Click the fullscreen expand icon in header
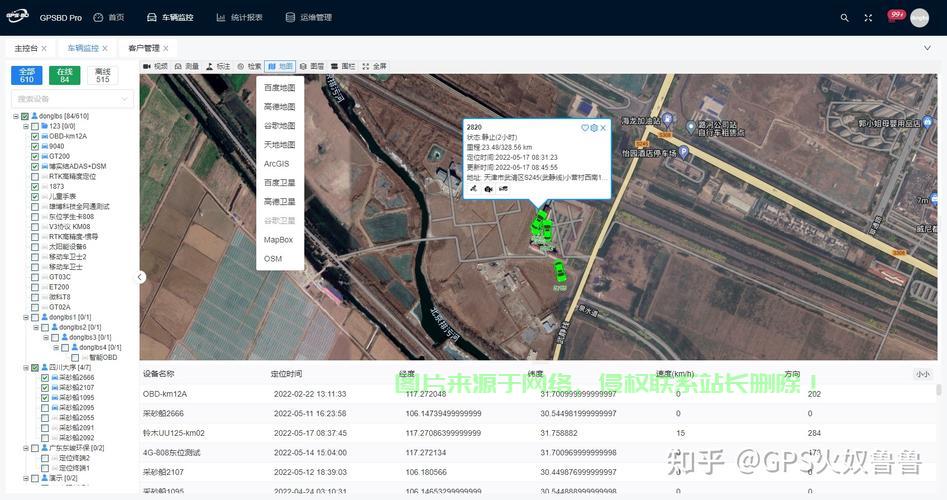This screenshot has width=947, height=500. pos(868,18)
